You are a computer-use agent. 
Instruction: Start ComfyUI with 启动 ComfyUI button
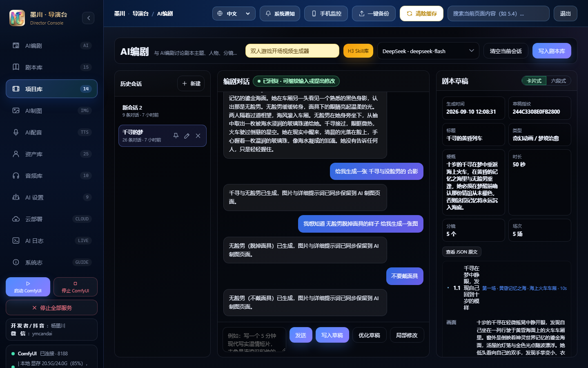(28, 287)
